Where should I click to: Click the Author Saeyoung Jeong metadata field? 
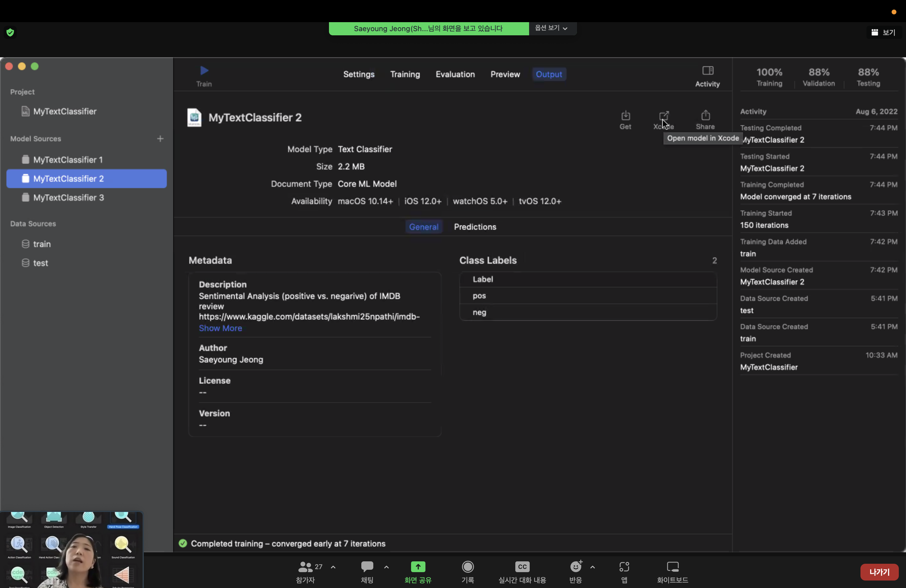tap(315, 354)
